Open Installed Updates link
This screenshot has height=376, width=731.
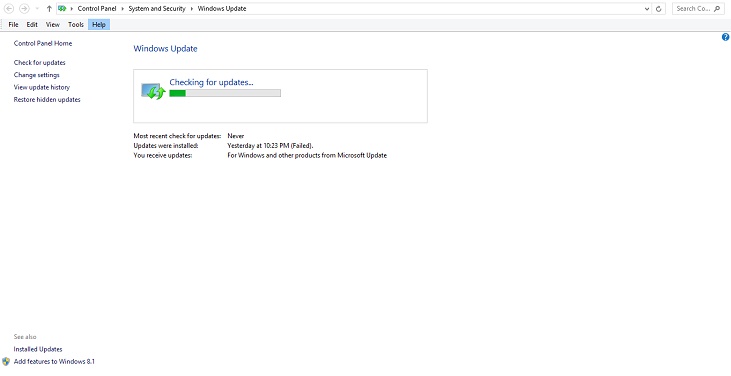tap(38, 349)
